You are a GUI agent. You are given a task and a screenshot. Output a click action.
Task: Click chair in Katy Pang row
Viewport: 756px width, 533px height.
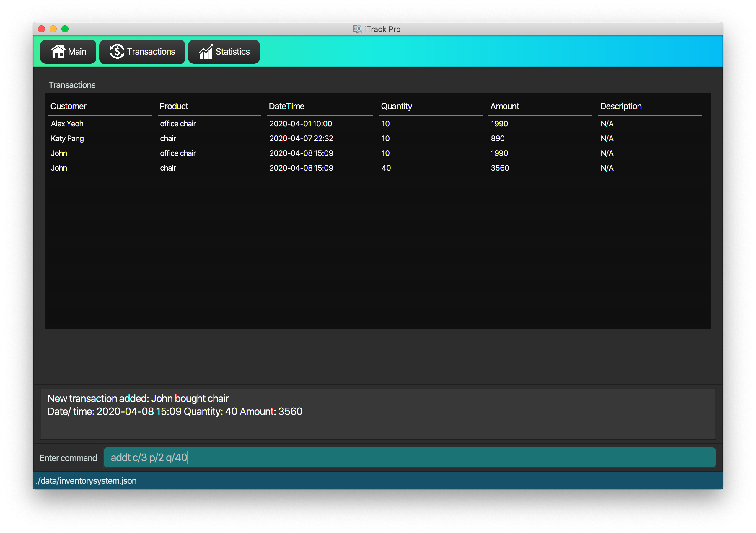[x=168, y=138]
